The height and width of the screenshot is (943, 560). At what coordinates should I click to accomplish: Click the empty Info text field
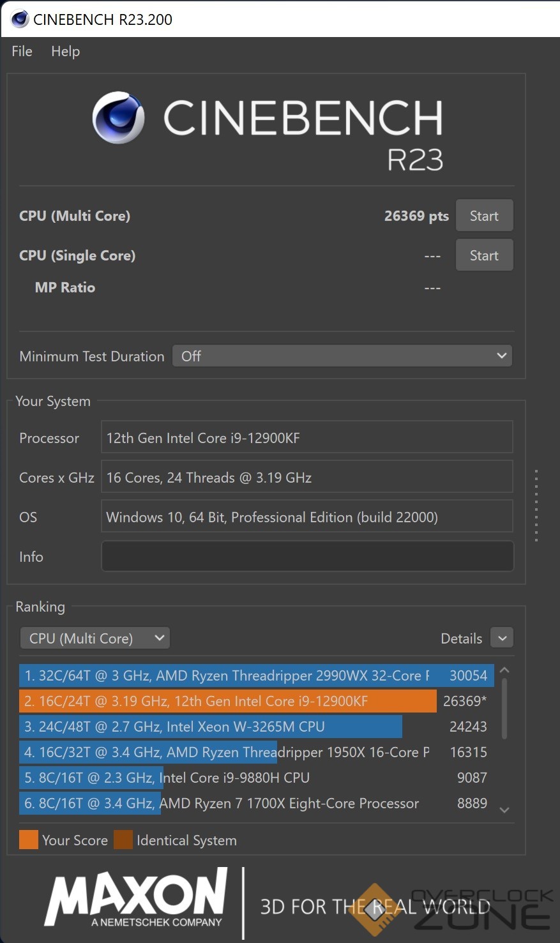pyautogui.click(x=307, y=556)
